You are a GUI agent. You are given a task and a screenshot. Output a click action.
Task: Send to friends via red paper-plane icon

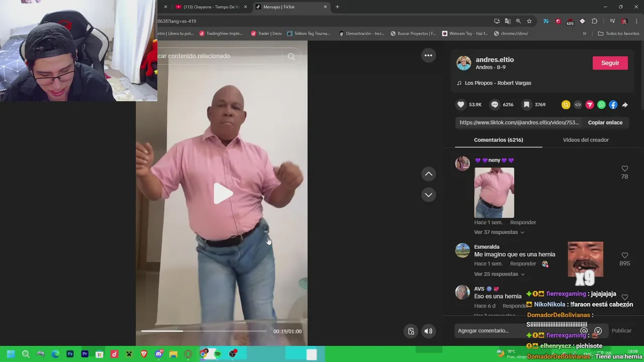coord(590,105)
